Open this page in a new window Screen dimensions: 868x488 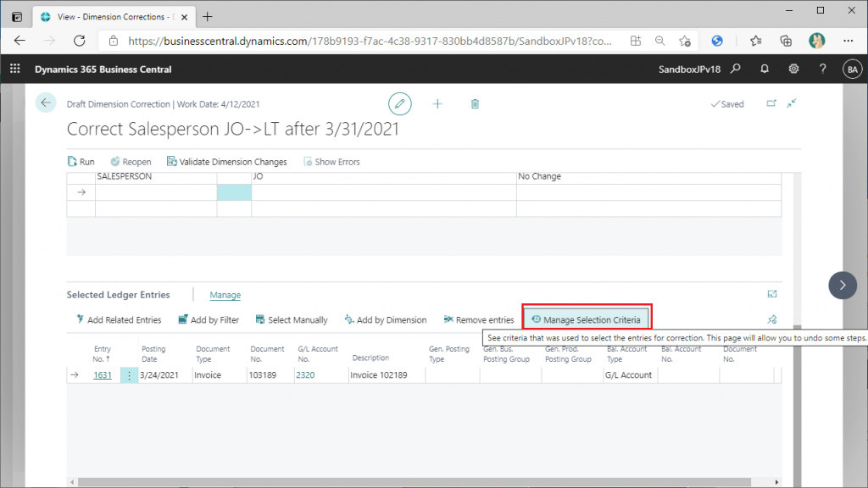pyautogui.click(x=771, y=103)
